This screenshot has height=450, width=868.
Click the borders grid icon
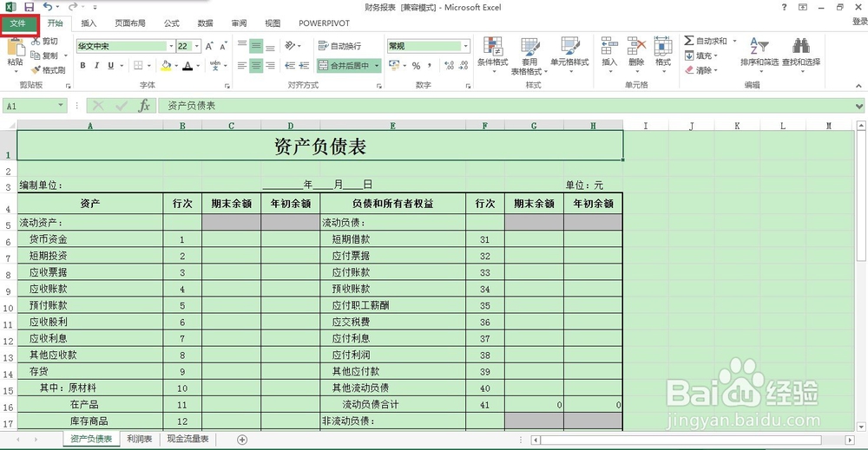point(138,65)
